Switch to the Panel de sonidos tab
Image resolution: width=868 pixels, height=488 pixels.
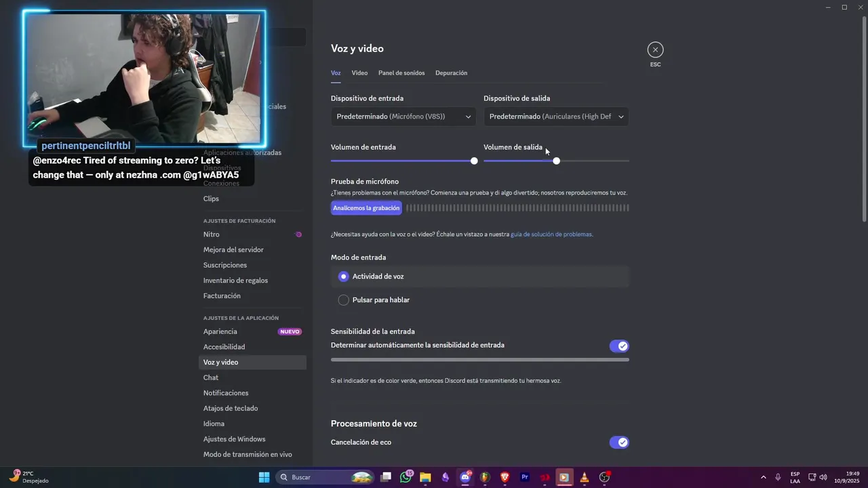(401, 73)
